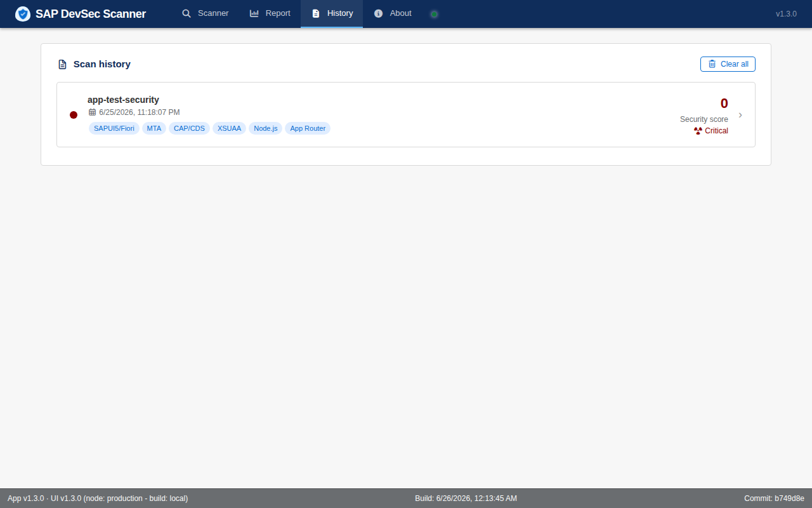This screenshot has height=508, width=812.
Task: Click the CAP/CDS tag
Action: (x=189, y=128)
